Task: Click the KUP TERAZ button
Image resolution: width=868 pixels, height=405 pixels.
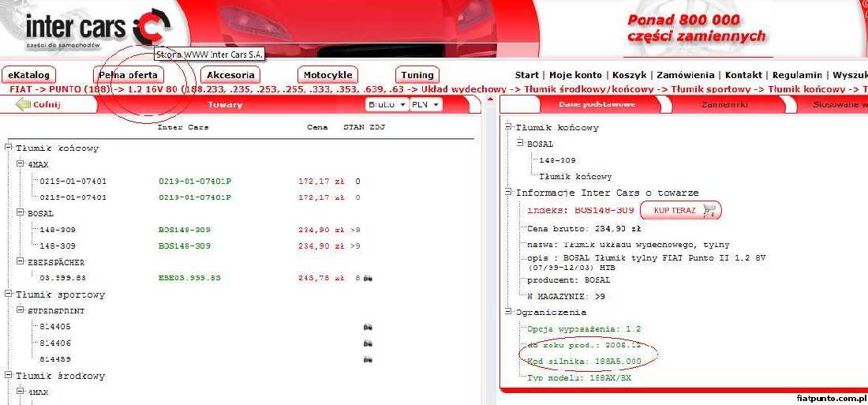Action: tap(681, 211)
